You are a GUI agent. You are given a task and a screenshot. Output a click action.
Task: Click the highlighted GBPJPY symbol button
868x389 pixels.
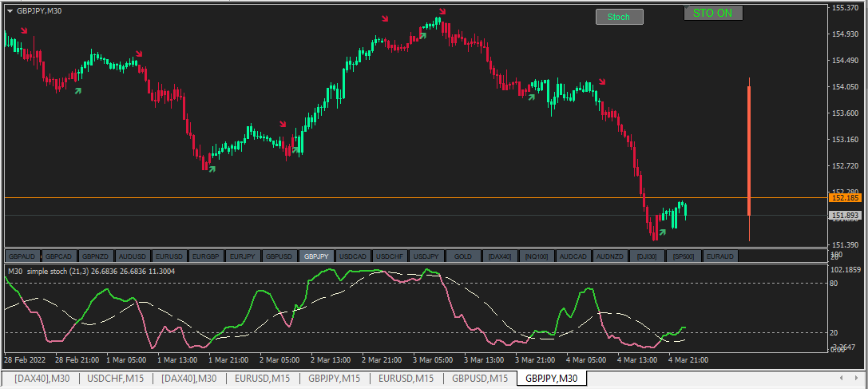point(316,256)
